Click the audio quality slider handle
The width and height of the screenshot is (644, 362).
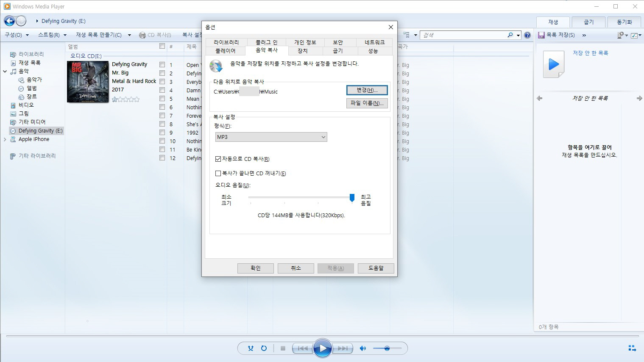(352, 198)
